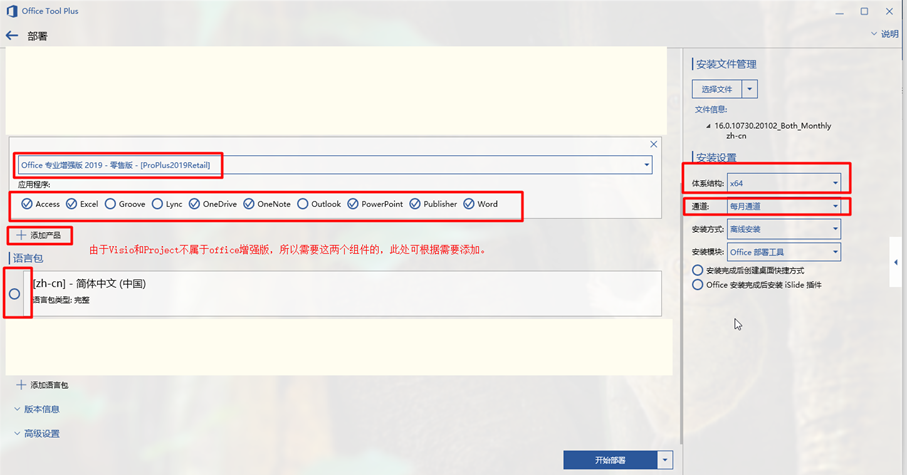The height and width of the screenshot is (475, 907).
Task: Click the 选择文件 button
Action: [717, 89]
